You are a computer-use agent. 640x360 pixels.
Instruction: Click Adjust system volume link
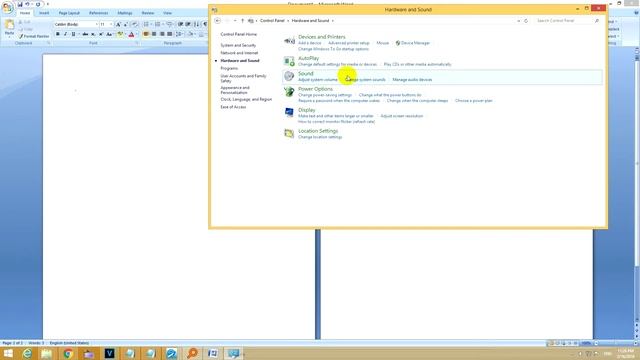click(318, 80)
